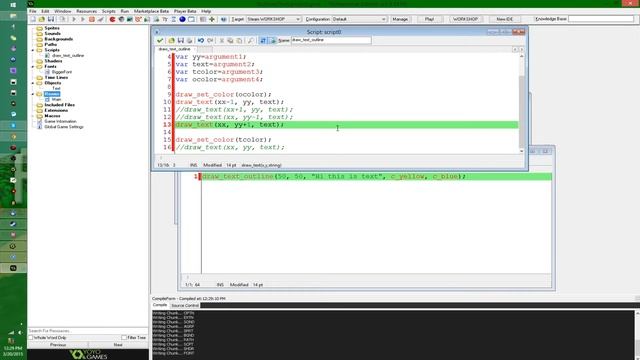Save the project using the floppy disk icon

(51, 19)
